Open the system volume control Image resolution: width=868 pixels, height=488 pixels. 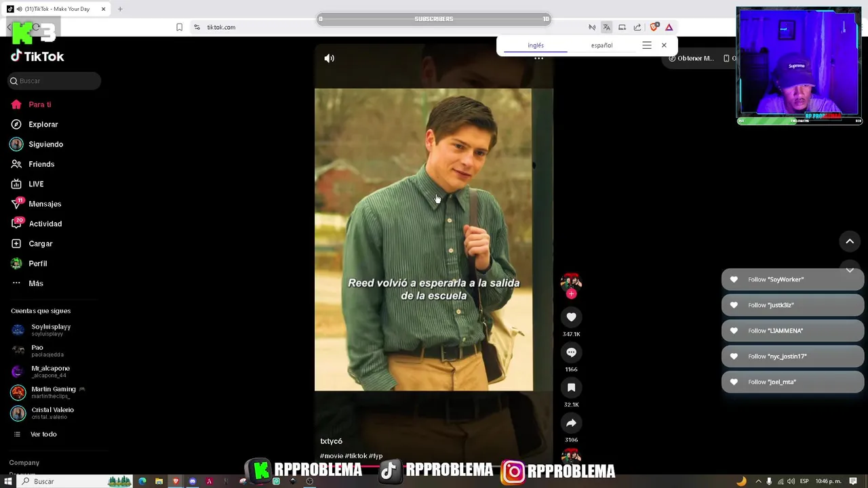click(791, 481)
